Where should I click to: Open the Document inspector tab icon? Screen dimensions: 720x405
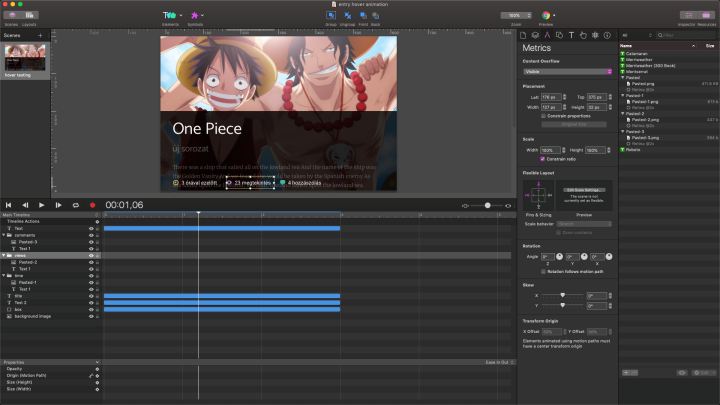[523, 35]
